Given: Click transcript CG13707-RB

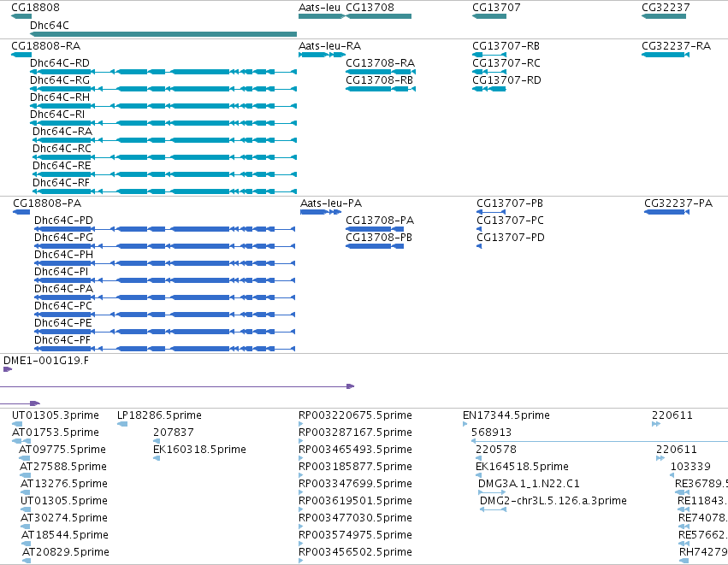Looking at the screenshot, I should [x=506, y=46].
